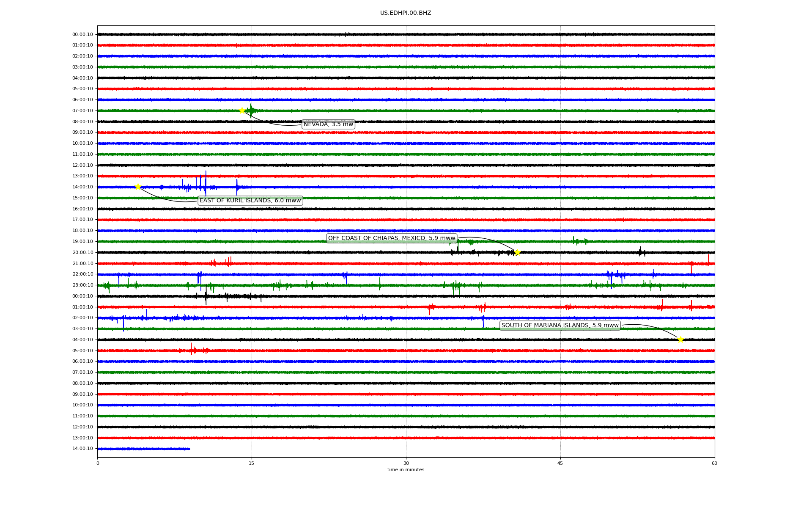Click the 23:00:10 time label
The width and height of the screenshot is (812, 508).
82,285
